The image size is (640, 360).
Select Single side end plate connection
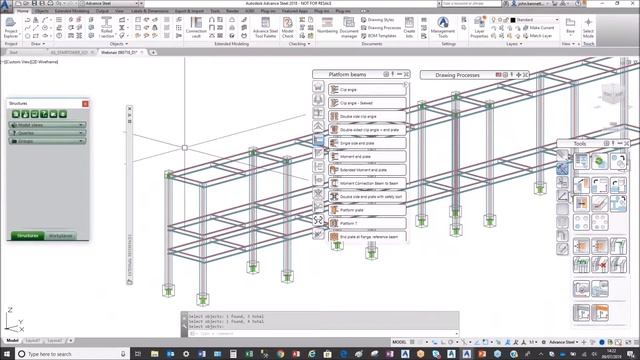point(367,143)
